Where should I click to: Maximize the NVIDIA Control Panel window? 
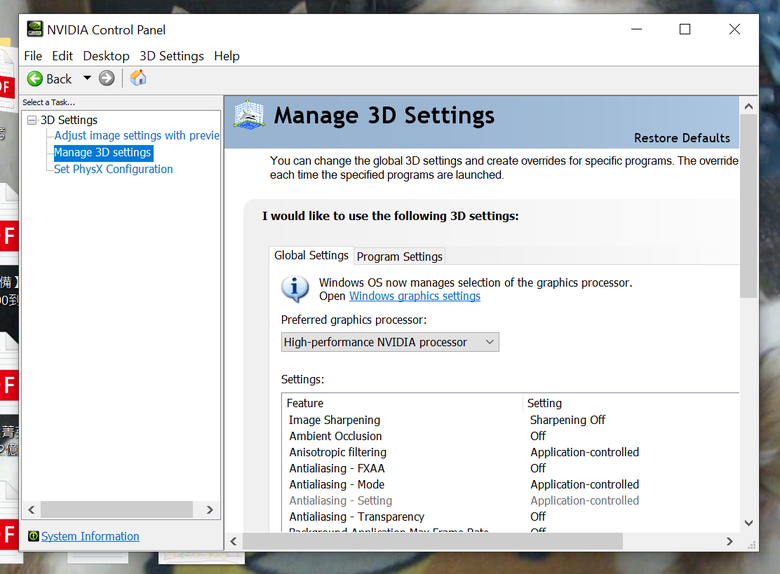685,29
